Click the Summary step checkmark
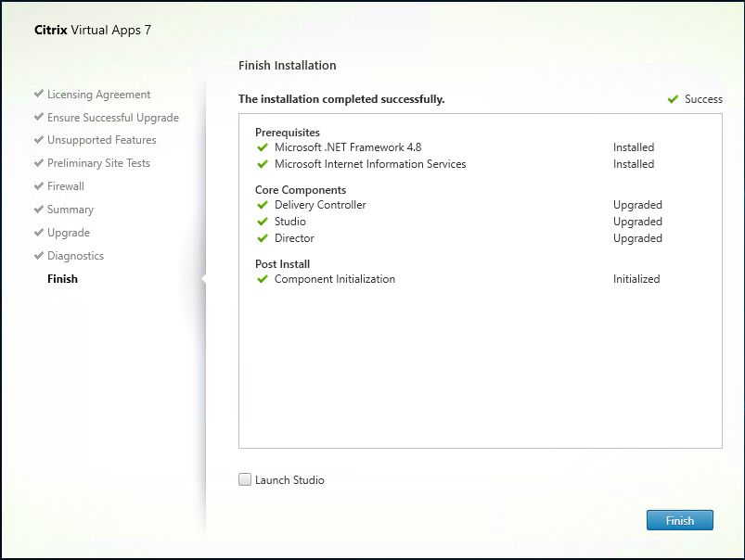The width and height of the screenshot is (745, 560). pyautogui.click(x=39, y=209)
